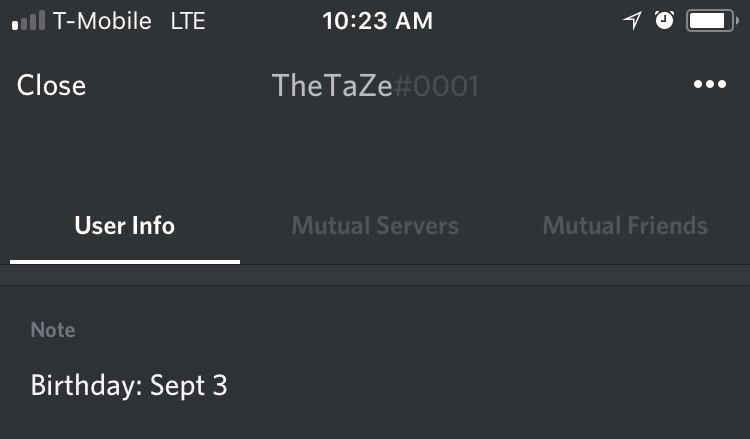Tap the cellular signal strength bars
The height and width of the screenshot is (439, 750).
(28, 21)
